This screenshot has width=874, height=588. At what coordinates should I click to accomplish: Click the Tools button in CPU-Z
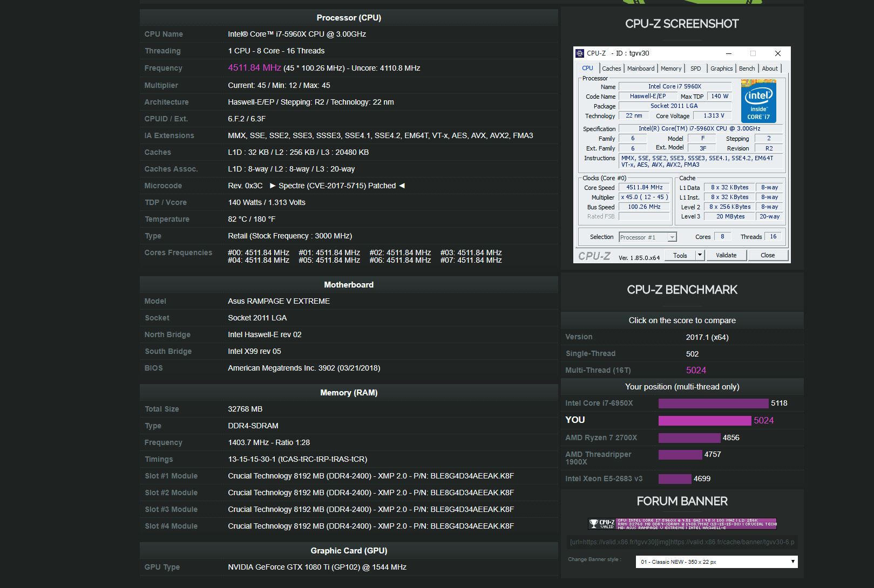pos(680,255)
